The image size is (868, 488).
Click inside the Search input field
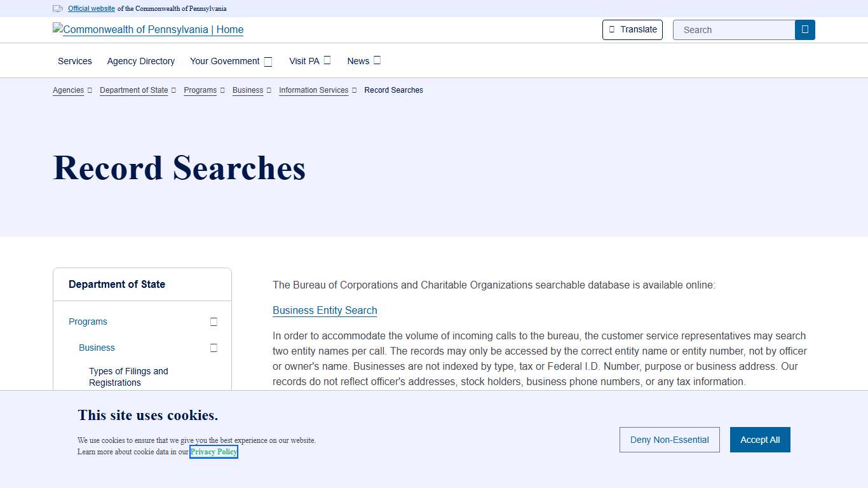(731, 29)
